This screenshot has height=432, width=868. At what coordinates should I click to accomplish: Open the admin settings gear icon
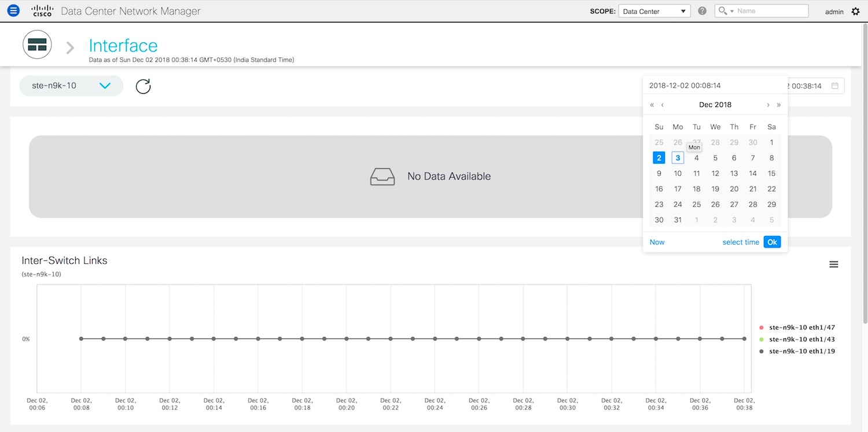pos(855,11)
